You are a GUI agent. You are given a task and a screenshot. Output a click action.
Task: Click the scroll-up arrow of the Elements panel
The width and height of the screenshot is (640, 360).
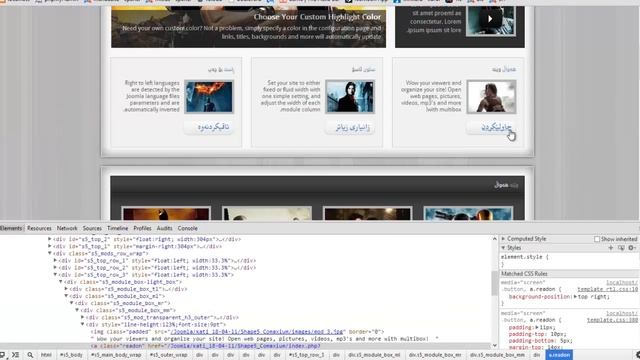(x=494, y=239)
